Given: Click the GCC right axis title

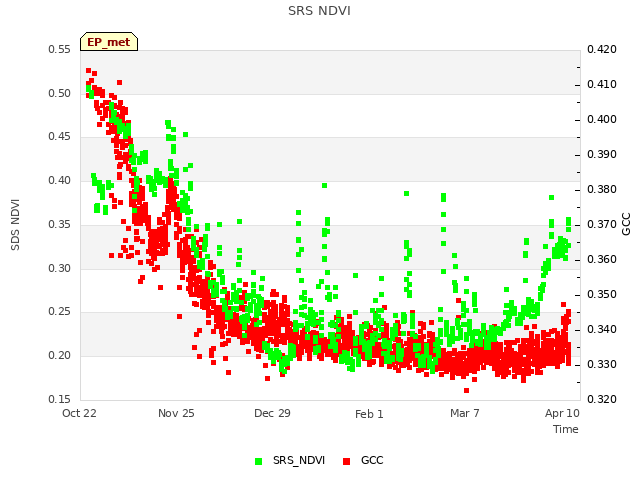Looking at the screenshot, I should click(626, 224).
